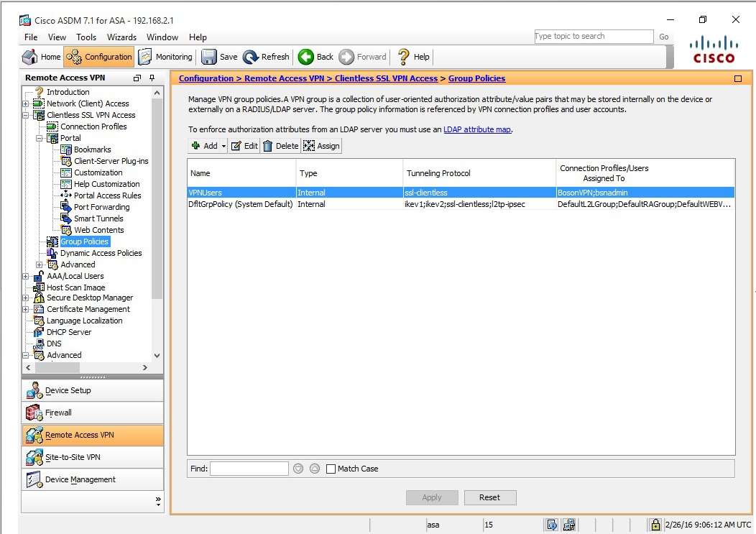756x534 pixels.
Task: Select the Customization tree item
Action: point(98,172)
